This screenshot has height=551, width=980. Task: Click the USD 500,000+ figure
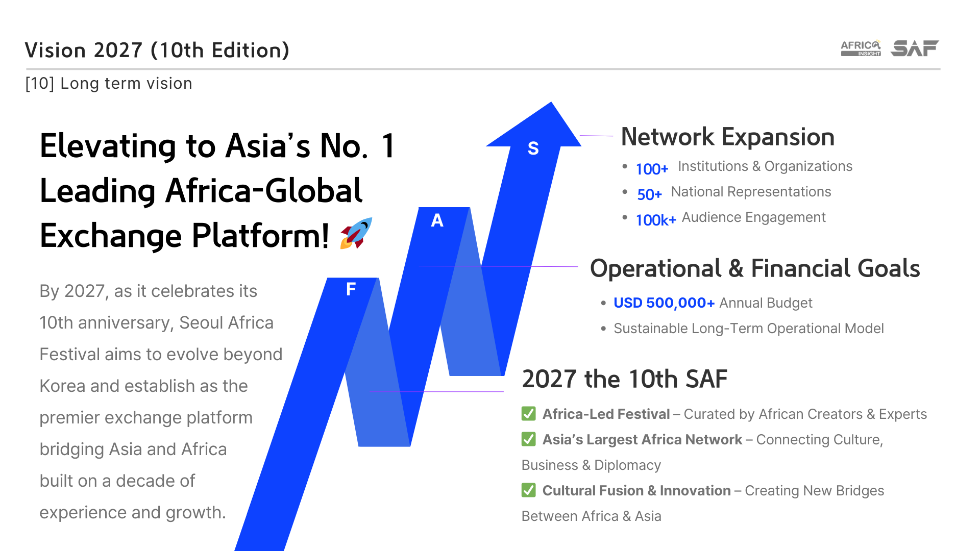click(x=664, y=303)
